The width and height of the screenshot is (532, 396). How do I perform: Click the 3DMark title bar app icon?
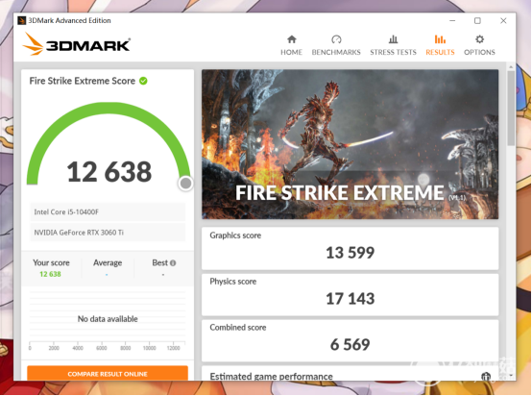[x=22, y=21]
